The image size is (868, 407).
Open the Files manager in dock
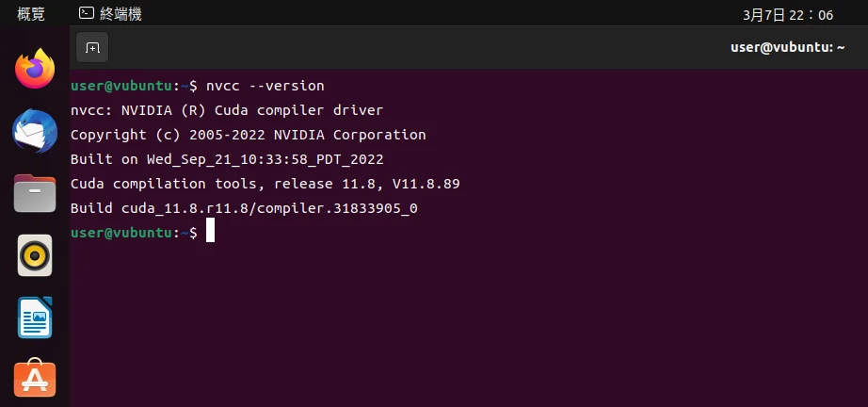35,194
